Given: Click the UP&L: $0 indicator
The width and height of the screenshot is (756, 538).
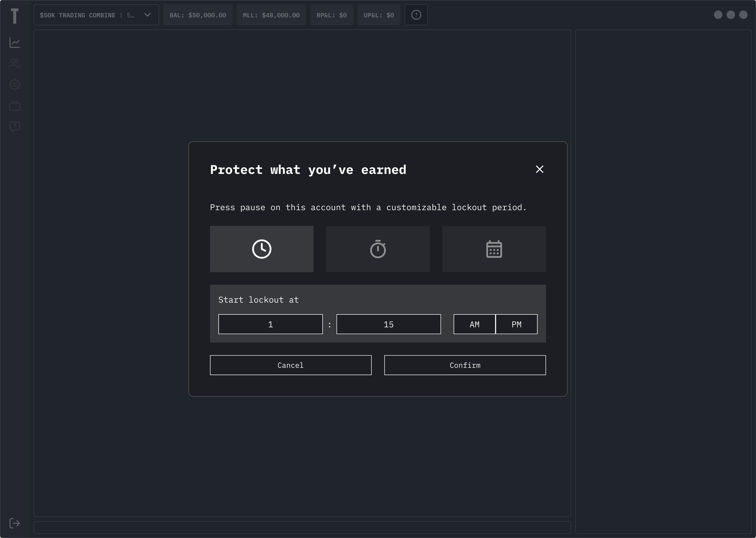Looking at the screenshot, I should click(x=379, y=15).
